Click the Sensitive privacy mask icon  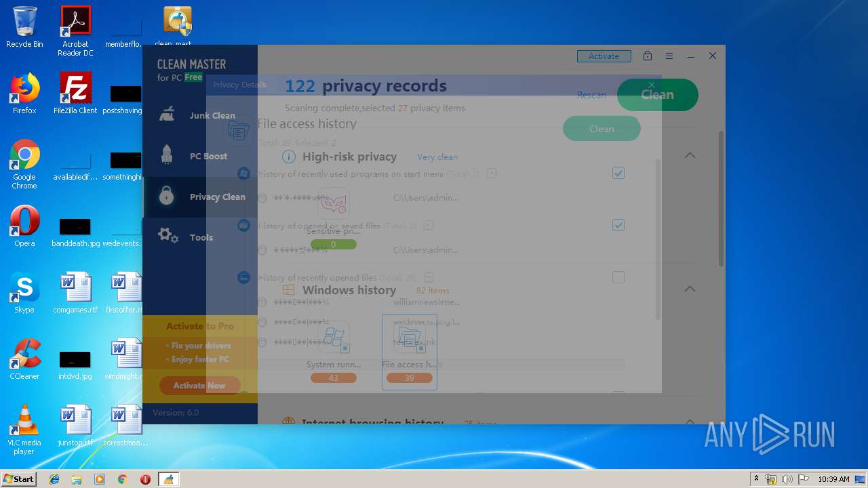coord(333,203)
